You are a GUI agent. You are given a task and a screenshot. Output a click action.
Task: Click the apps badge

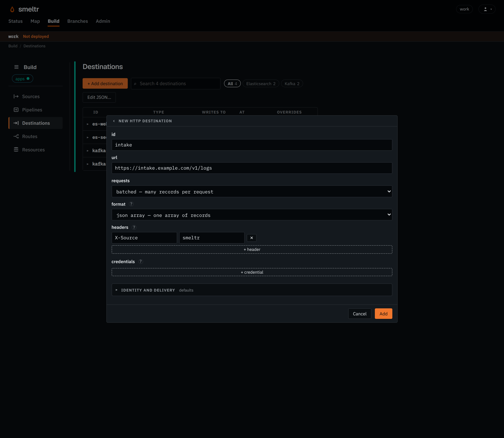pyautogui.click(x=22, y=79)
